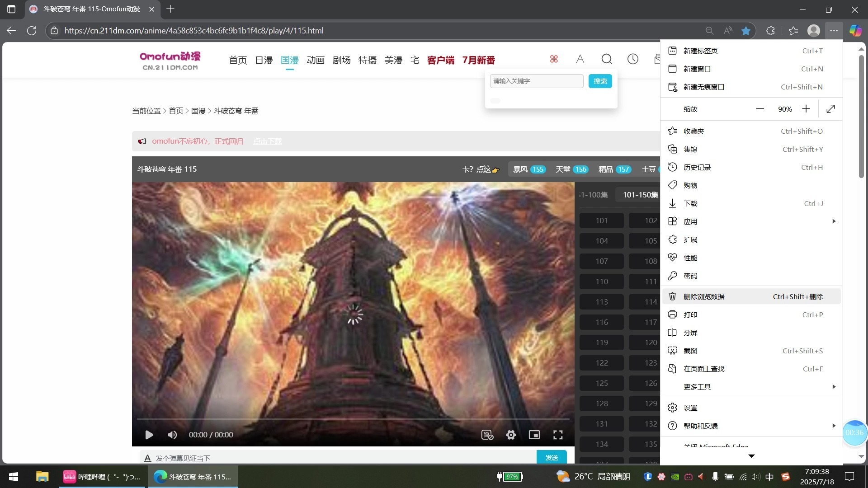Open 扩展 from the Edge menu

pyautogui.click(x=751, y=239)
